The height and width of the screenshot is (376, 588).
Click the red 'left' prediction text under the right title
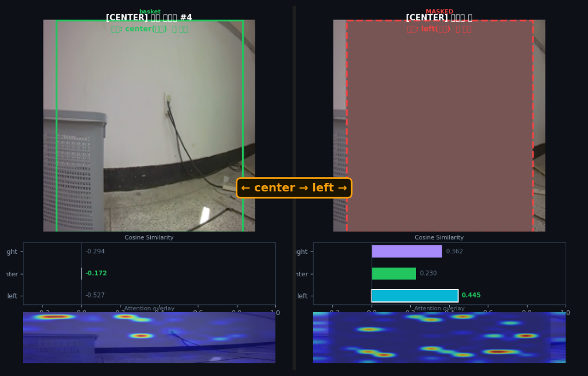click(439, 29)
